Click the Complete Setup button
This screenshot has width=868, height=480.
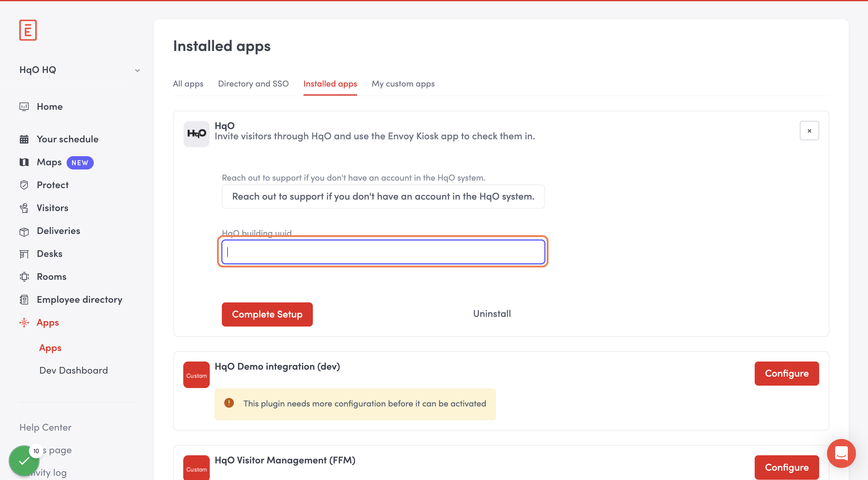point(267,314)
